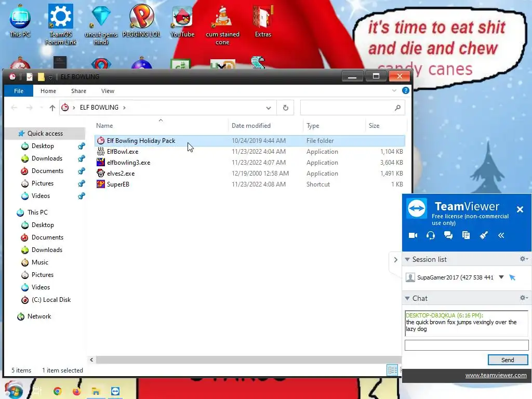Switch to details view icon in status bar

pos(393,370)
